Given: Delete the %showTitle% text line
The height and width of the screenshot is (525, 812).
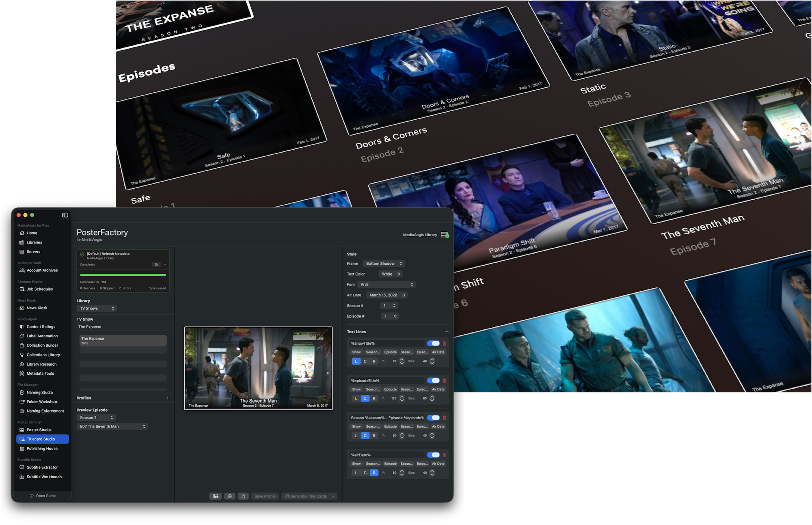Looking at the screenshot, I should pos(444,344).
